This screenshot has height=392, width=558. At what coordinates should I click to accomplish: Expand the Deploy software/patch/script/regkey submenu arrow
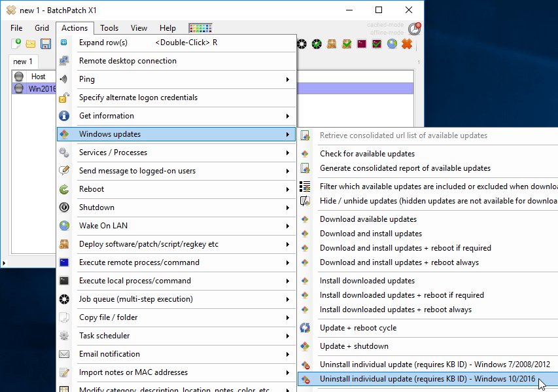tap(288, 244)
